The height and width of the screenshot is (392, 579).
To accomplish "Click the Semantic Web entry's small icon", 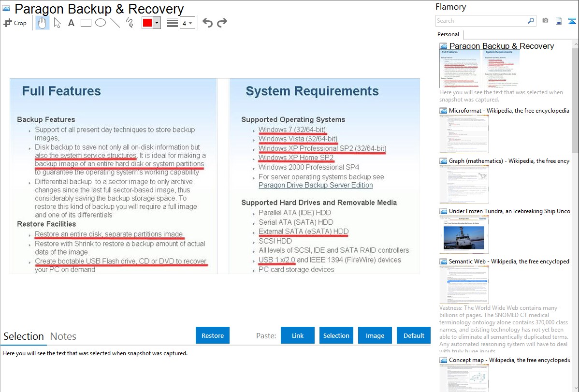I will (x=443, y=261).
